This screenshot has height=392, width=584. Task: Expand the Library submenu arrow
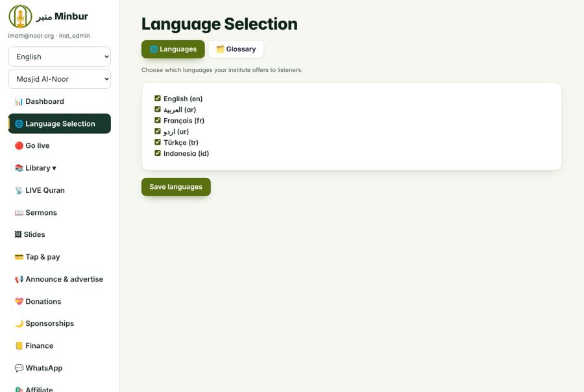pyautogui.click(x=55, y=169)
